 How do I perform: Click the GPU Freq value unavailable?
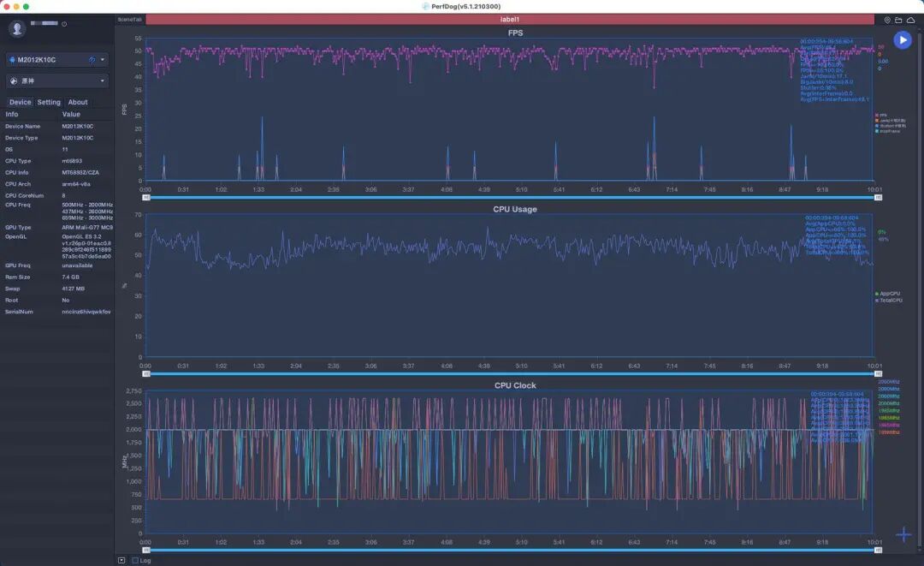[x=77, y=266]
